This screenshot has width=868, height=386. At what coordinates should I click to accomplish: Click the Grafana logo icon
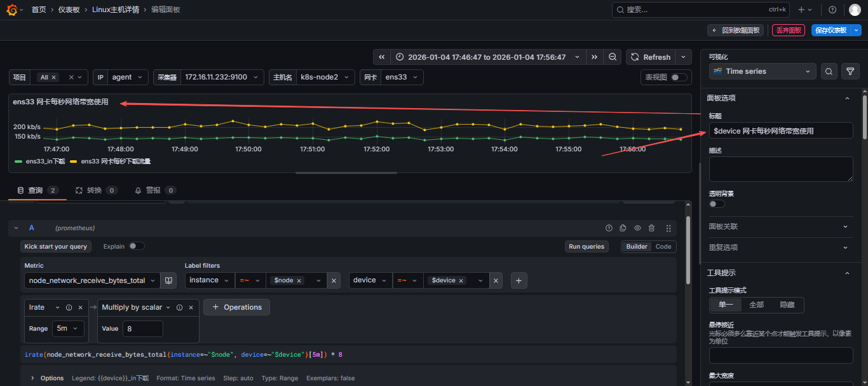coord(11,10)
